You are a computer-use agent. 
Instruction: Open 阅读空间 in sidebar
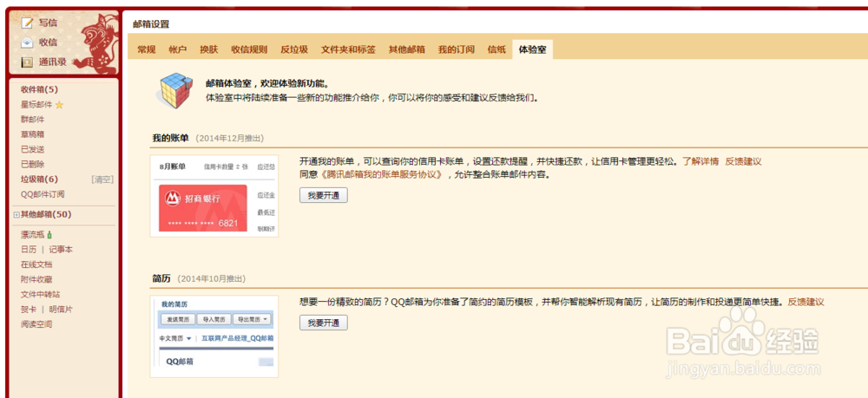tap(36, 324)
